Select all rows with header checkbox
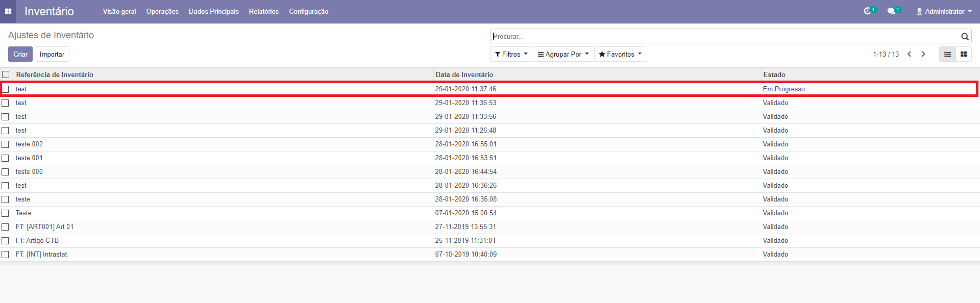 click(6, 74)
